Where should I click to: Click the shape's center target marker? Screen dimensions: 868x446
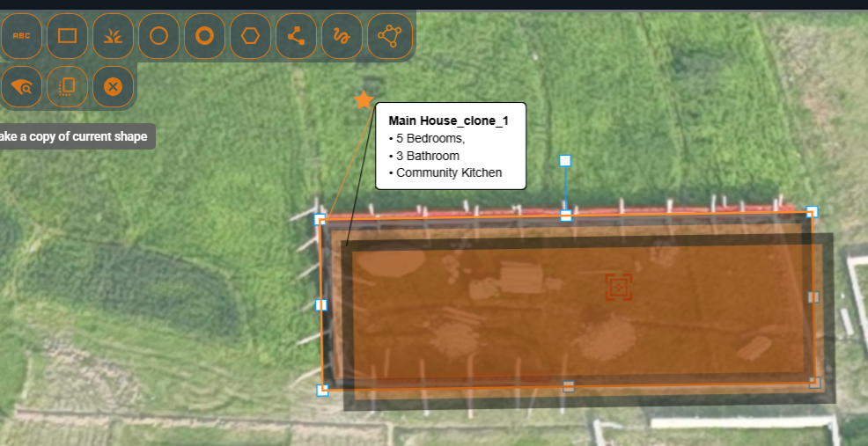point(619,287)
